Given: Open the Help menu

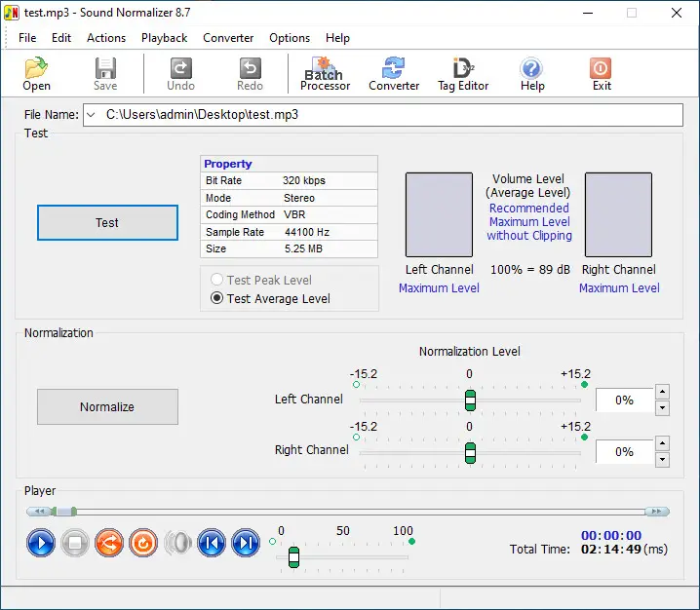Looking at the screenshot, I should (x=337, y=38).
